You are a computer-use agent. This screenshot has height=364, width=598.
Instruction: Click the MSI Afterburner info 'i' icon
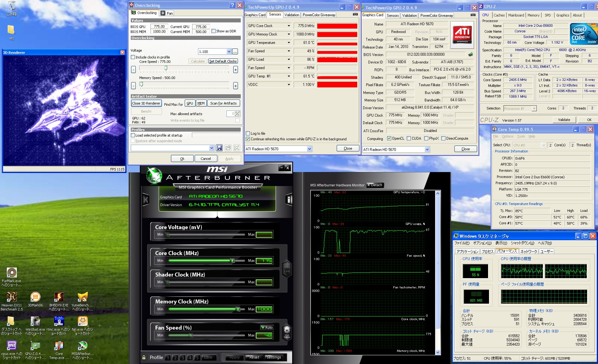[x=289, y=199]
